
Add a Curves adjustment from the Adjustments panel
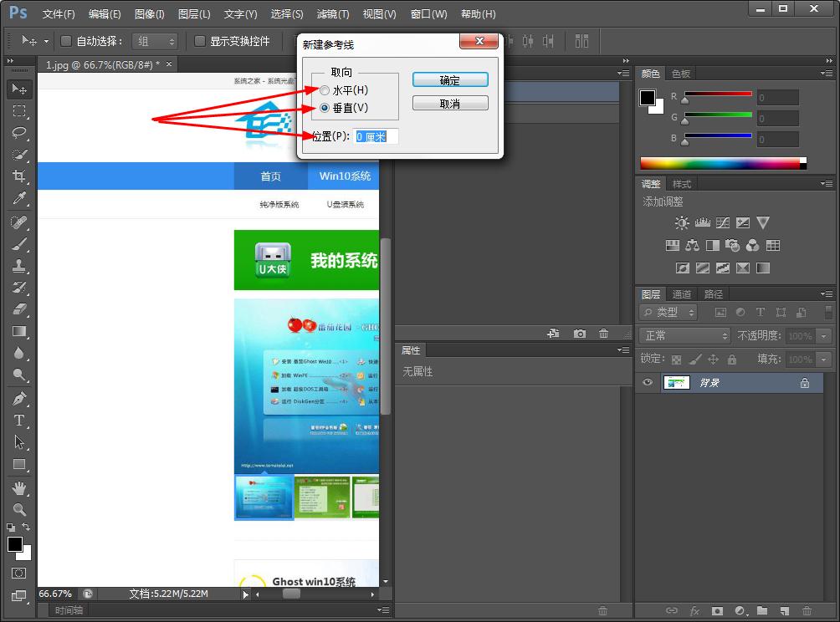pyautogui.click(x=723, y=222)
